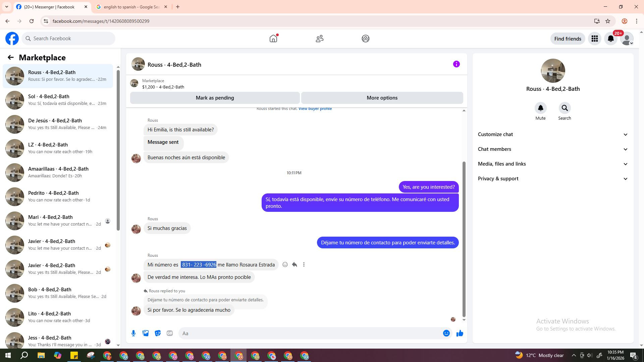Viewport: 644px width, 362px height.
Task: Click reply arrow on Rouss's number message
Action: [294, 265]
